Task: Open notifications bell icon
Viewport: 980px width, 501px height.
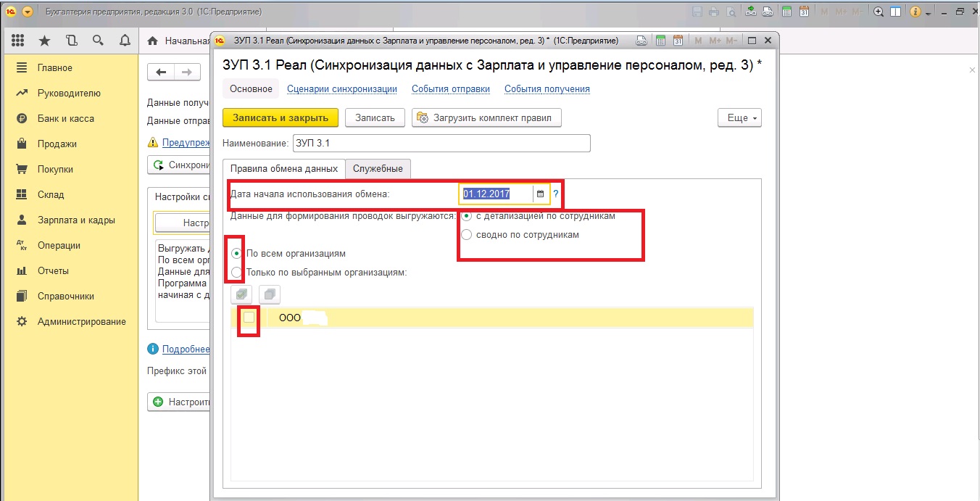Action: click(125, 41)
